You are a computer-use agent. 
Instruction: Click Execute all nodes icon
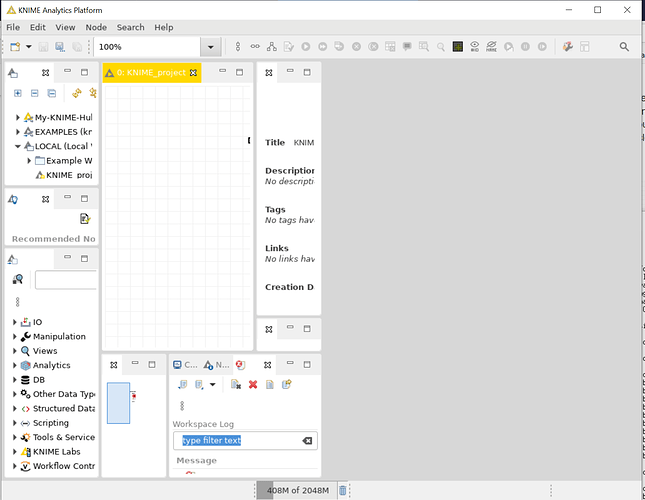[x=322, y=46]
